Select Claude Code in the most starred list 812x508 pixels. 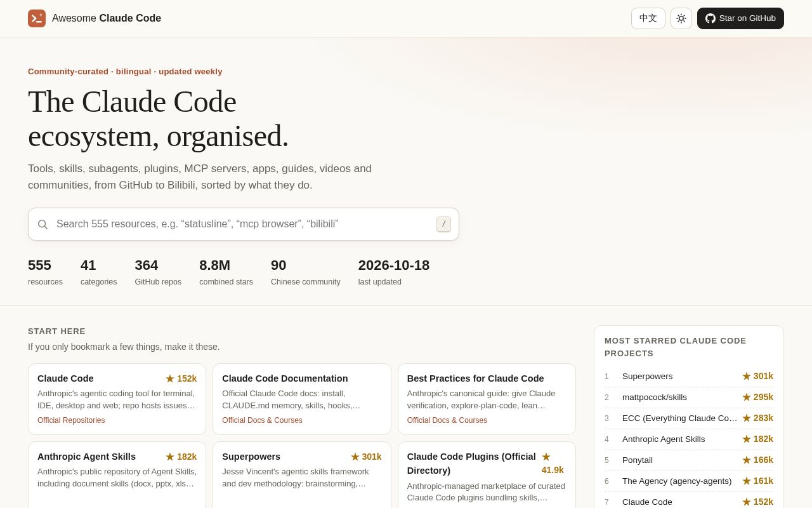(x=689, y=502)
